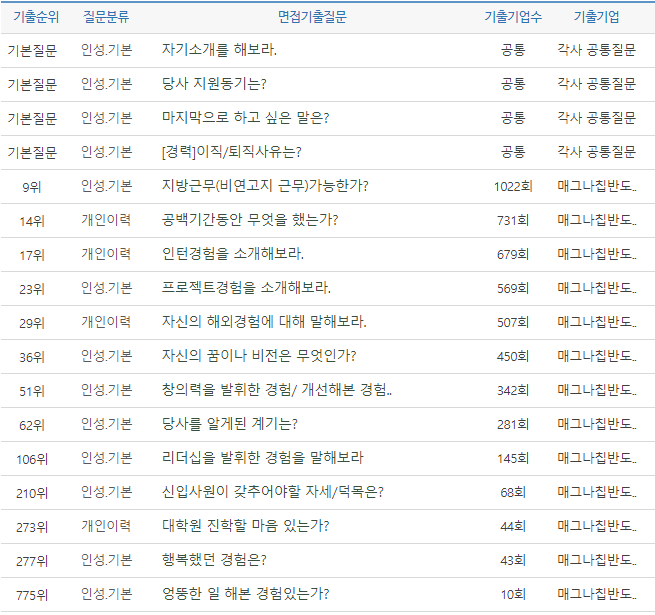Click the 기출순위 column header
This screenshot has height=615, width=655.
[x=32, y=17]
